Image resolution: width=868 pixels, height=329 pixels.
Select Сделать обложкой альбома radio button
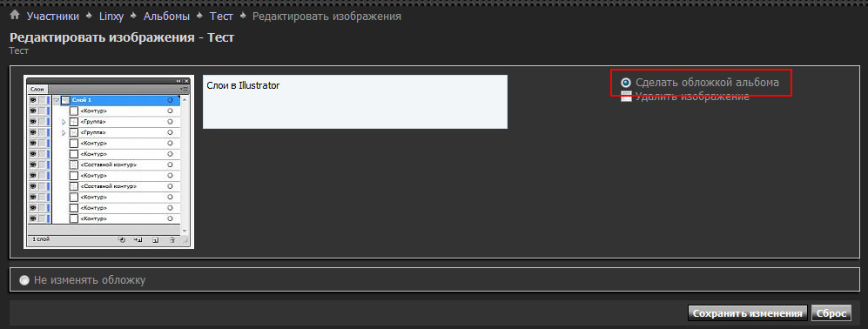(626, 83)
